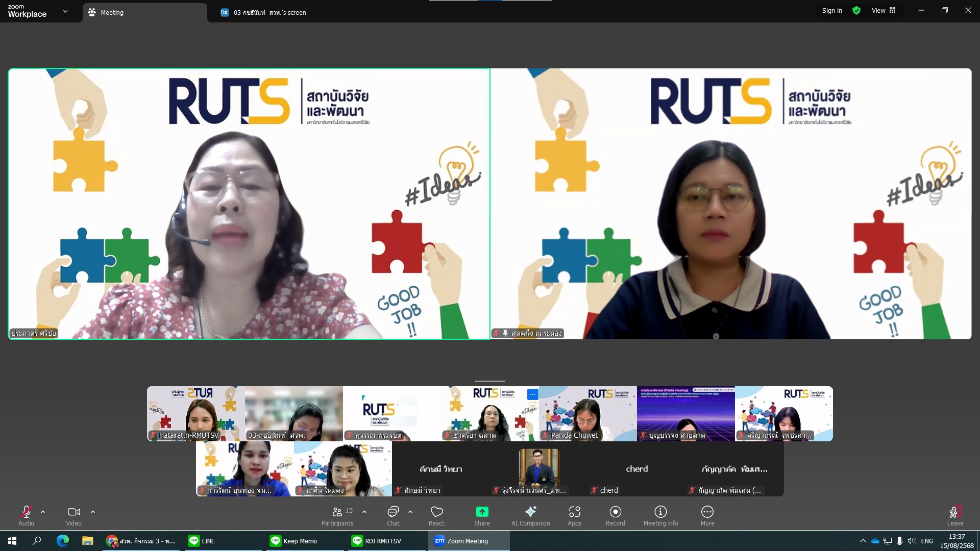Open the blue three-dot menu on ชาคริยา ฉลาด tile
This screenshot has height=551, width=980.
point(532,394)
